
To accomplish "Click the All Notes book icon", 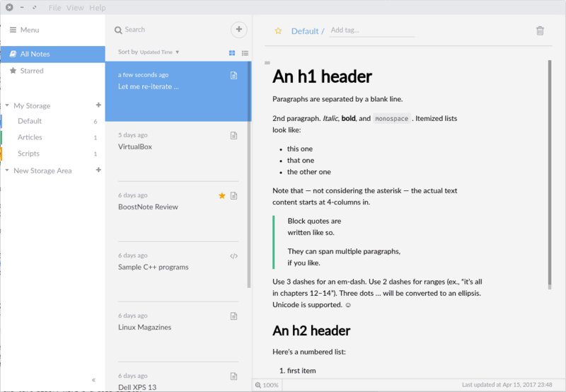I will (13, 54).
